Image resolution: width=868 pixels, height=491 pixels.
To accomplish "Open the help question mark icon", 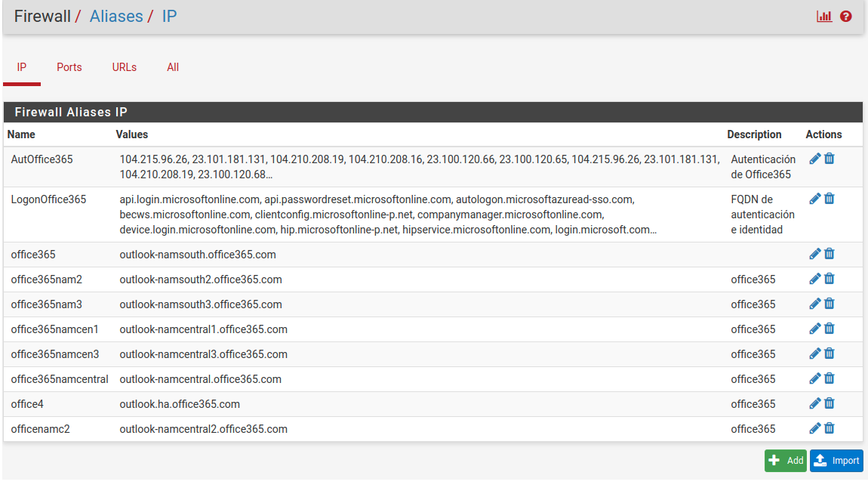I will (x=846, y=16).
